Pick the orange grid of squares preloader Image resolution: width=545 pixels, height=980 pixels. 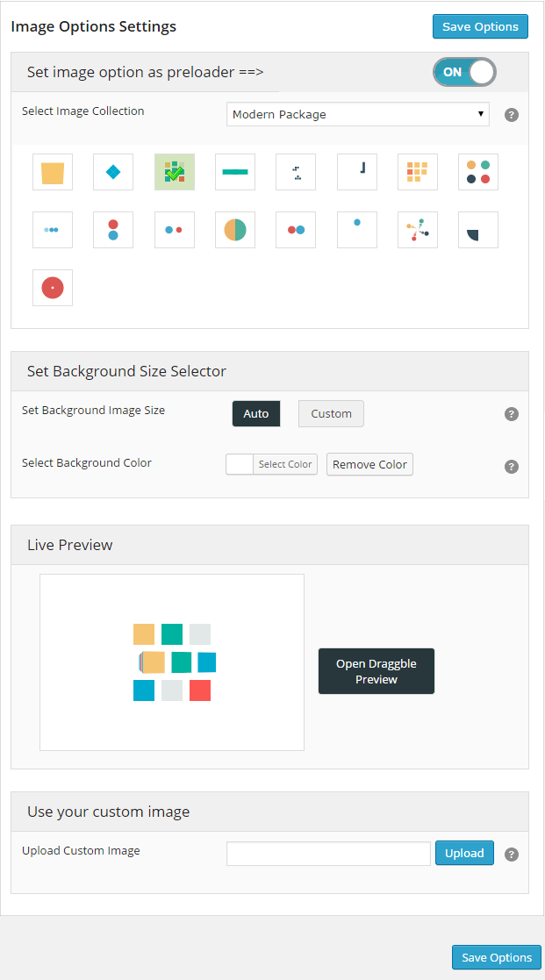pos(417,172)
